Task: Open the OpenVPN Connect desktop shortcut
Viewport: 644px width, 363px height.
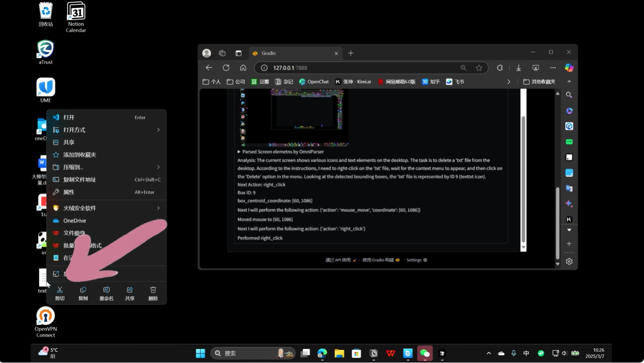Action: (45, 322)
